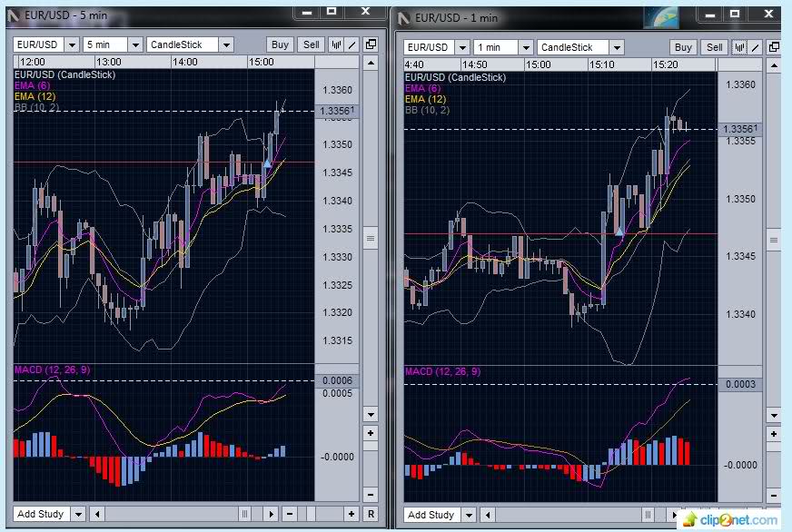Image resolution: width=792 pixels, height=532 pixels.
Task: Open symbol dropdown in 1 min window
Action: click(462, 47)
